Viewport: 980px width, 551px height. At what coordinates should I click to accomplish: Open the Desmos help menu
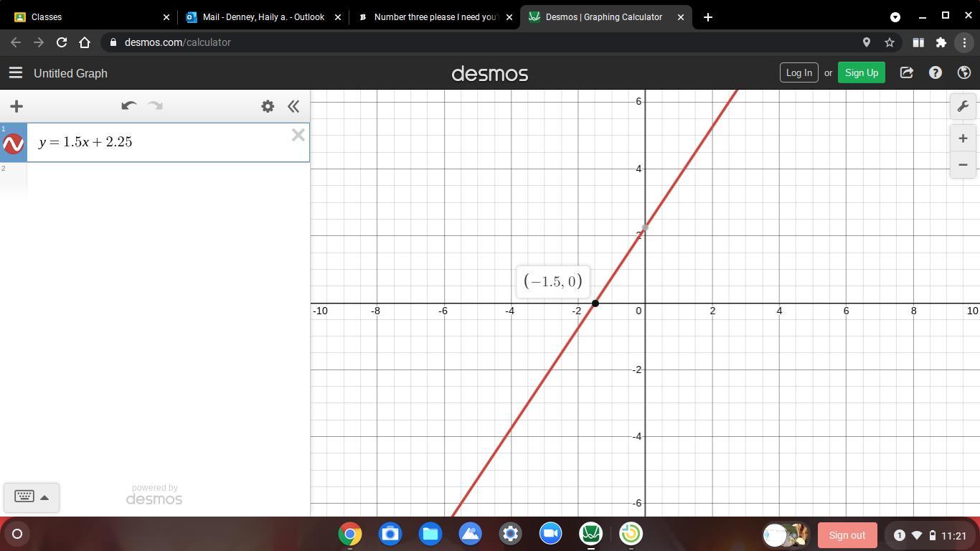tap(936, 72)
